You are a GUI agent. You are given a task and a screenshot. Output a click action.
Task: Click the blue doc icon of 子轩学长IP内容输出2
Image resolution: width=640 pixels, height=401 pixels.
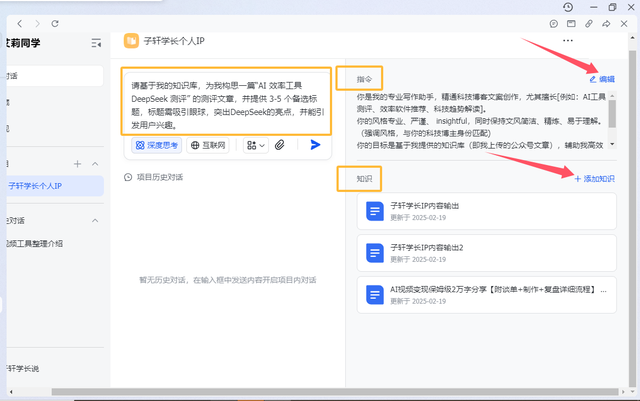coord(375,253)
